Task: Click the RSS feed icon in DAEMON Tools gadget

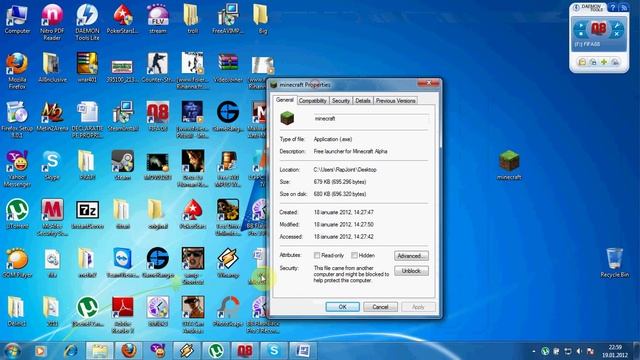Action: tap(623, 8)
